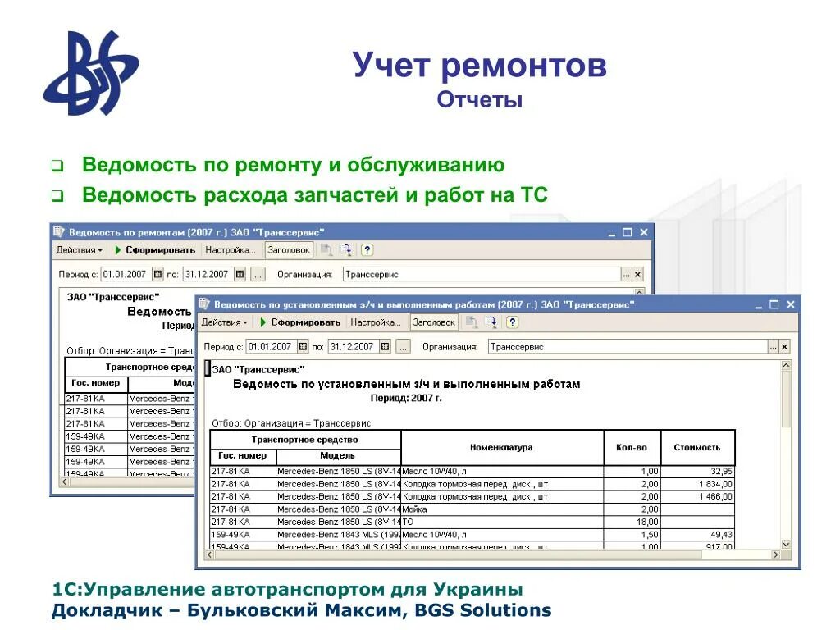Clear the Организация field in the front window
Viewport: 840px width, 630px height.
coord(784,347)
